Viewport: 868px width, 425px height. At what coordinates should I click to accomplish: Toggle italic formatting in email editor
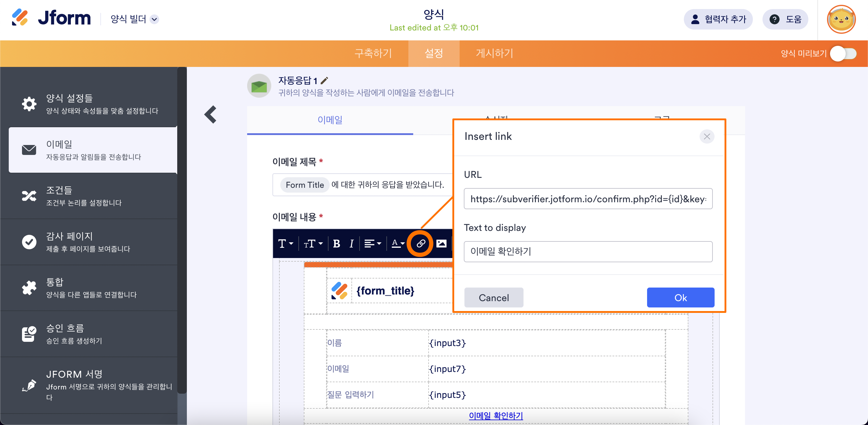click(x=351, y=243)
